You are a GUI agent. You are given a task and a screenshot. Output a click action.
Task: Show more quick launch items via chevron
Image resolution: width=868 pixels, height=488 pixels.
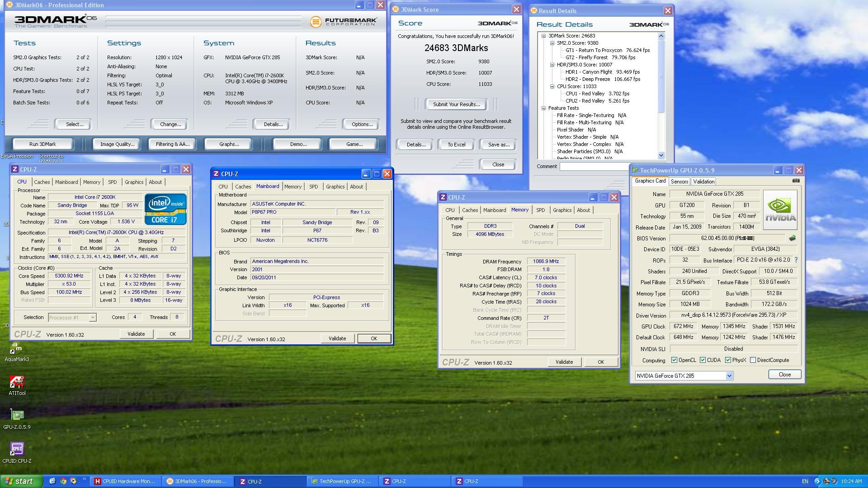[x=84, y=480]
